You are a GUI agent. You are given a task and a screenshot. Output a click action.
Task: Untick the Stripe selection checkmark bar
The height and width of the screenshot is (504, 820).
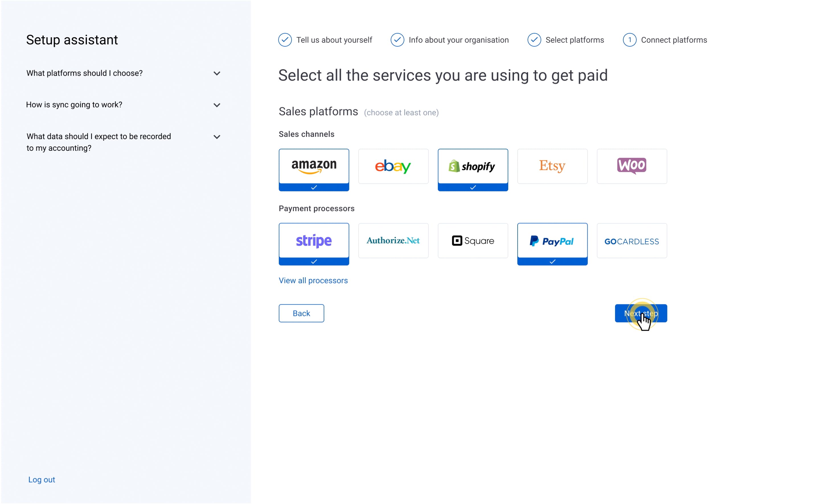pos(313,262)
